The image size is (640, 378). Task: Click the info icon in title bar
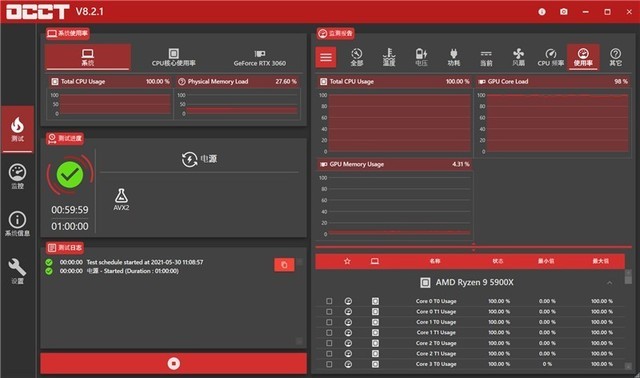coord(542,12)
